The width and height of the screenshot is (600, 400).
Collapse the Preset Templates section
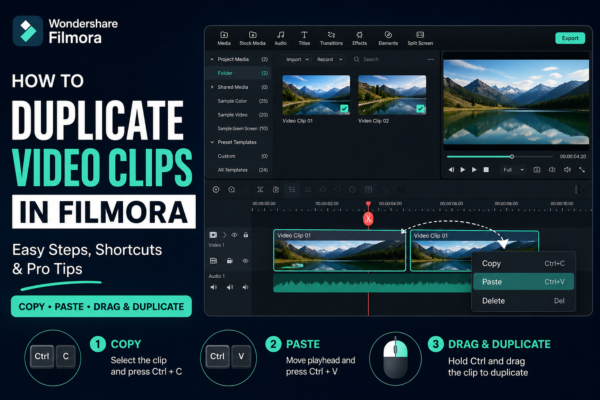[x=212, y=142]
